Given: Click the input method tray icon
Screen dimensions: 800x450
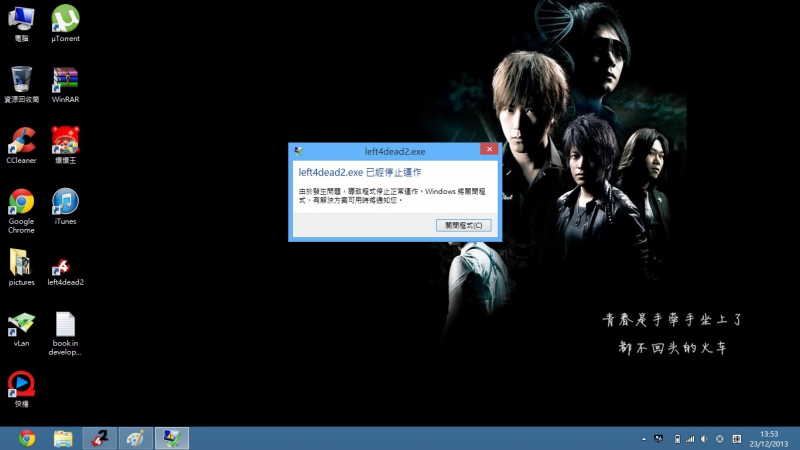Looking at the screenshot, I should tap(737, 439).
